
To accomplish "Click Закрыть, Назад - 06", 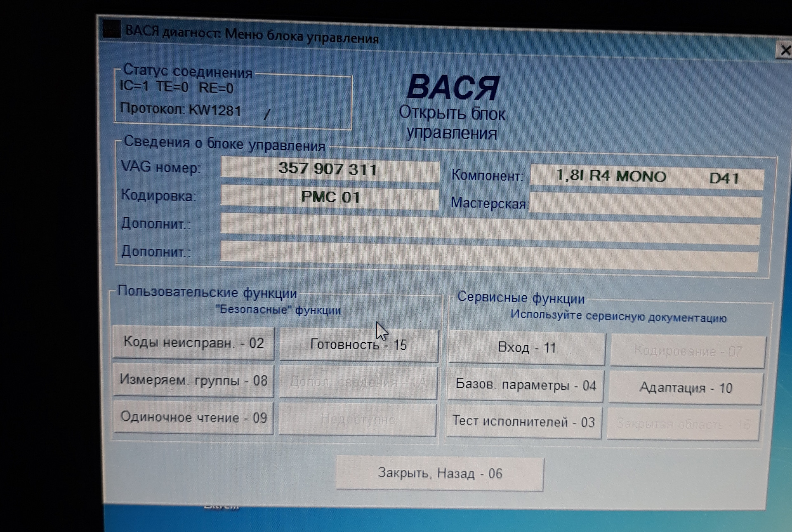I will 440,473.
